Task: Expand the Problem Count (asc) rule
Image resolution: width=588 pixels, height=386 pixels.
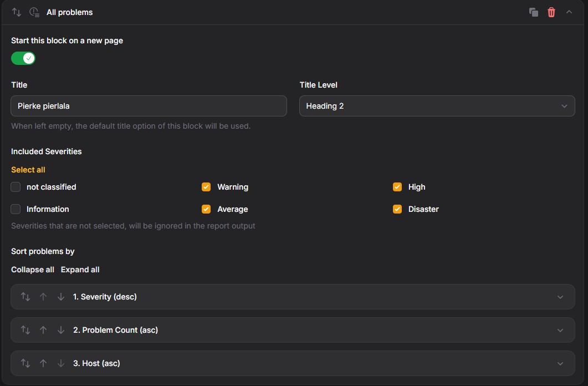Action: click(560, 330)
